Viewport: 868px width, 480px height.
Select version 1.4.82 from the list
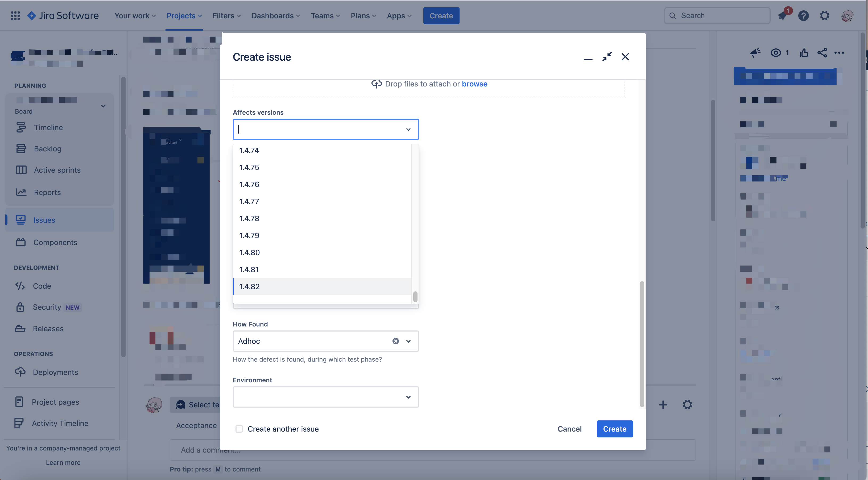pos(322,287)
